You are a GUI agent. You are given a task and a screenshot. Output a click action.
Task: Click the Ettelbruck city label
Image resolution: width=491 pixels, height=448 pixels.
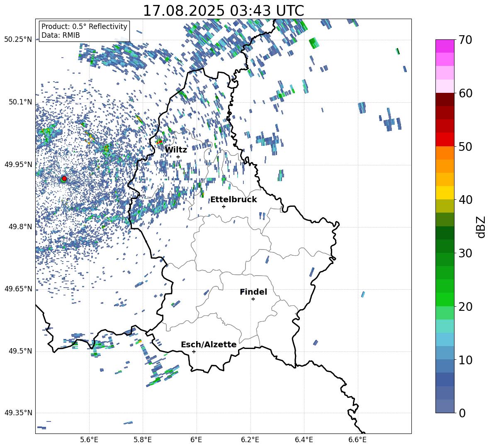tap(233, 199)
